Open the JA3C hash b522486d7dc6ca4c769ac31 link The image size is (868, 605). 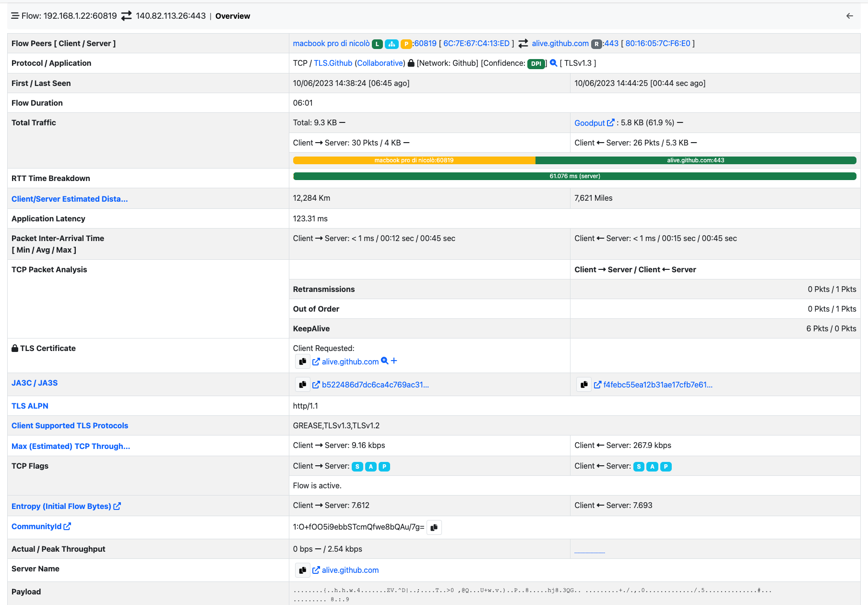point(375,385)
